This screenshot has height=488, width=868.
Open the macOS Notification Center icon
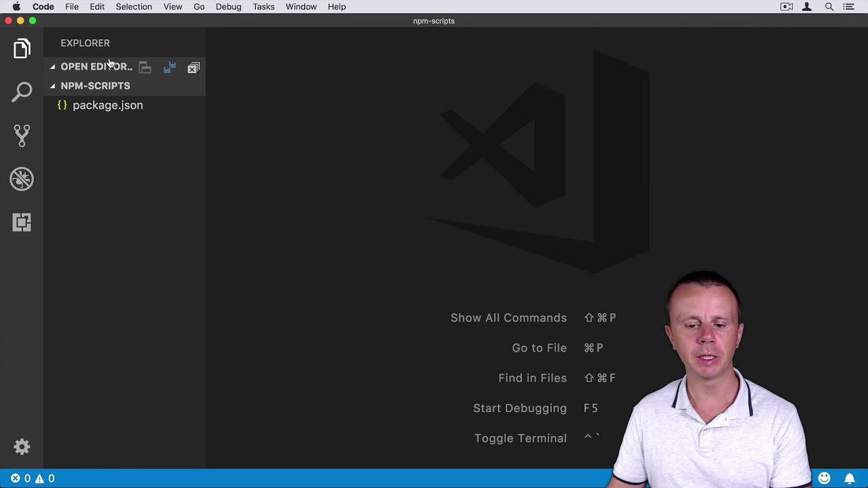849,7
